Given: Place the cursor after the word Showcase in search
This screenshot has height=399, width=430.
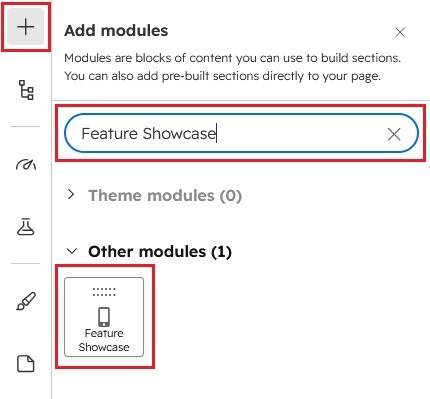Looking at the screenshot, I should click(x=216, y=134).
